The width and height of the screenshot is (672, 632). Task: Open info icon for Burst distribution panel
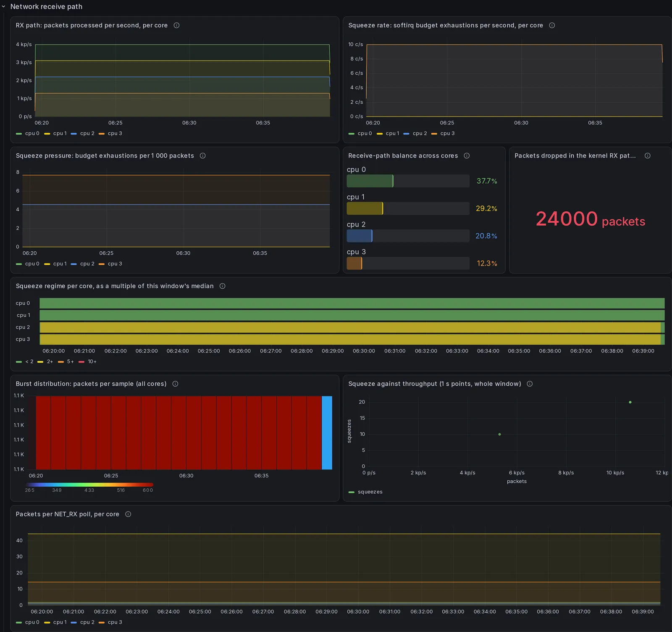pos(175,384)
